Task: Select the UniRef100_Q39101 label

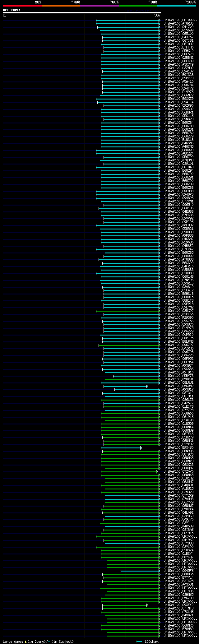Action: pyautogui.click(x=178, y=164)
